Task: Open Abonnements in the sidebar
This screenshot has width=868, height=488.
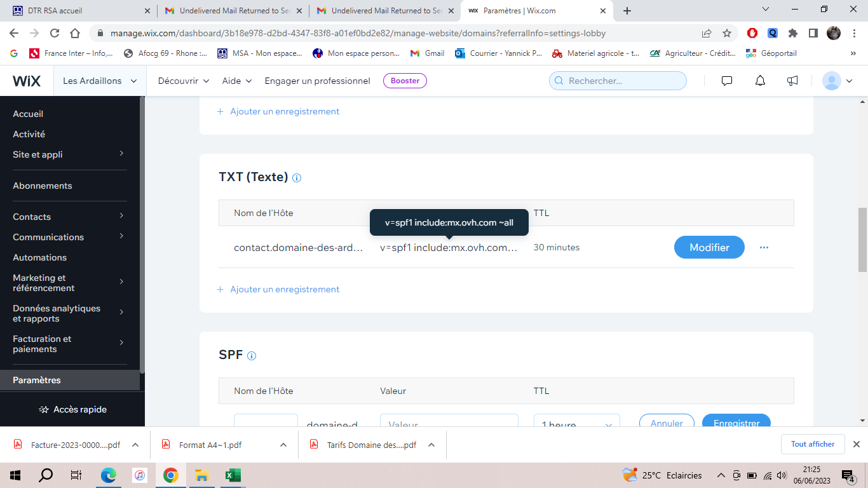Action: coord(43,186)
